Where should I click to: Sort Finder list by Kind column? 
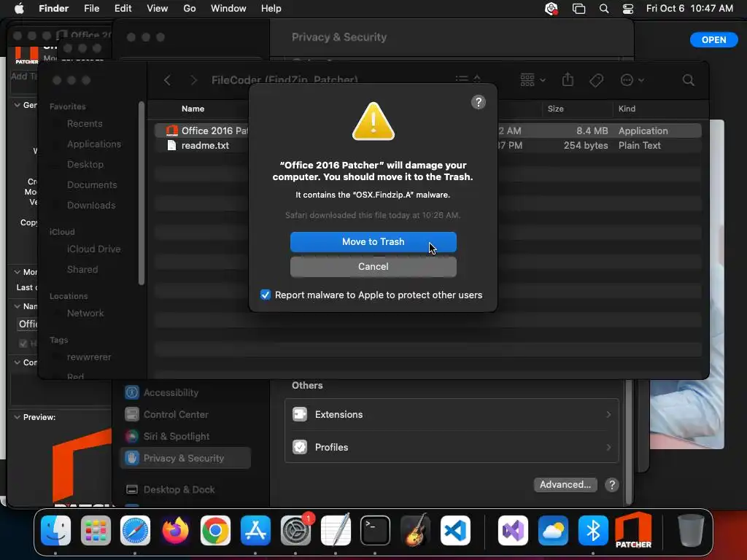click(627, 109)
